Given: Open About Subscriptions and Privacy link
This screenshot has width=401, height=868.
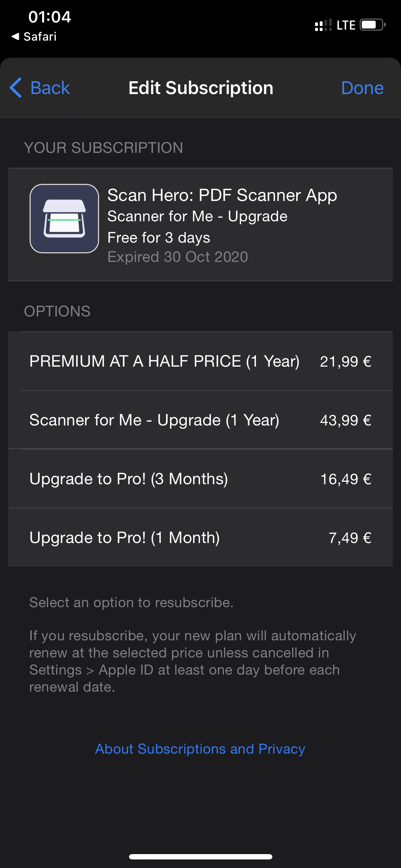Looking at the screenshot, I should pyautogui.click(x=200, y=749).
